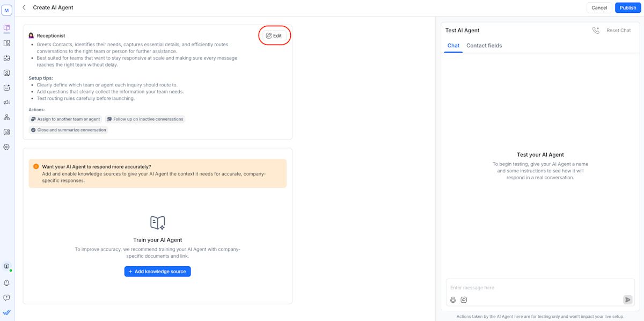This screenshot has width=644, height=321.
Task: Open the Workflows icon in the sidebar
Action: [6, 116]
